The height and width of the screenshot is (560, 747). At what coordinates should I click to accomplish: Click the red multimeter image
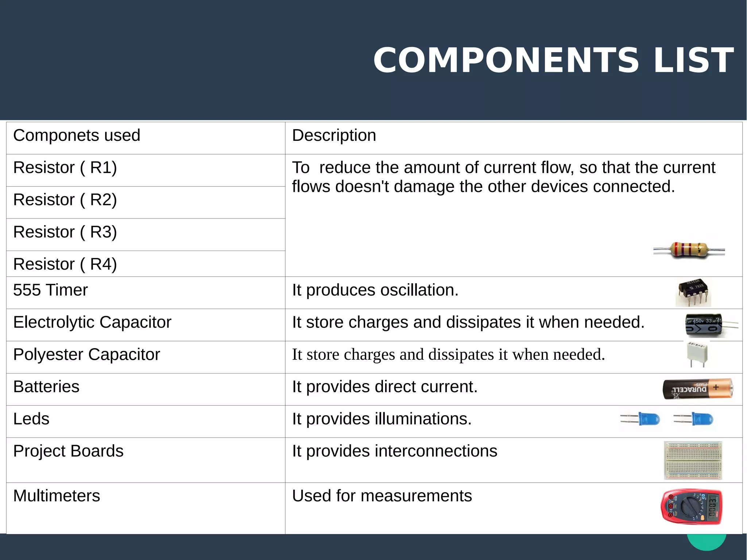pyautogui.click(x=692, y=506)
